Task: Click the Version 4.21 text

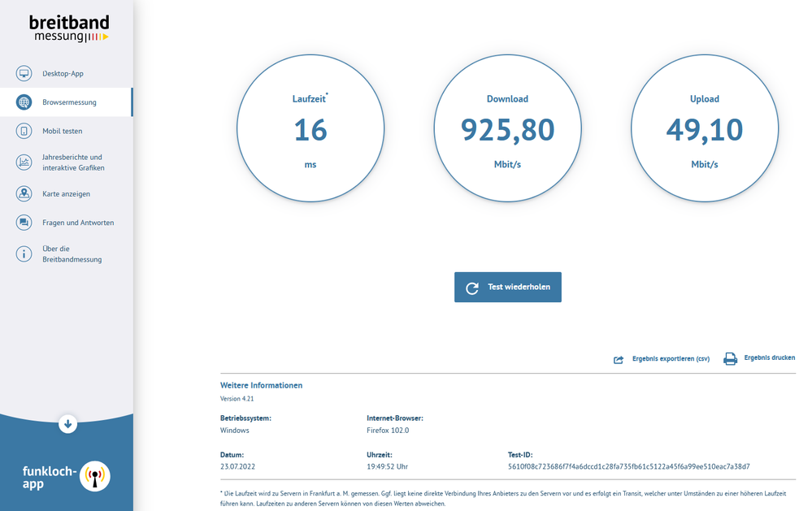Action: click(237, 399)
